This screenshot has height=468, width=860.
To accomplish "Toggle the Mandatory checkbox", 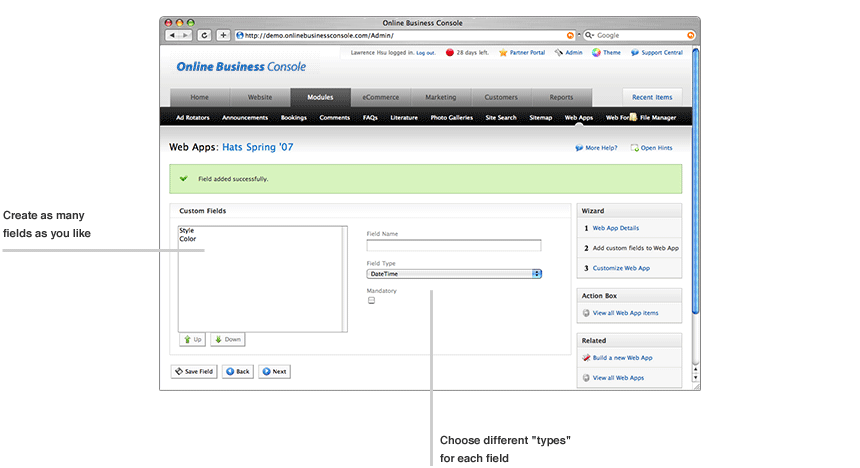I will (371, 300).
